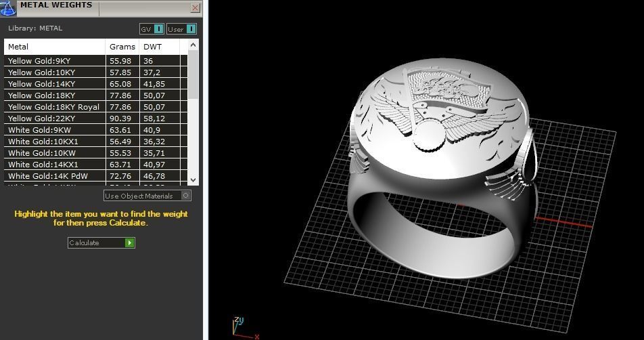Click the DWT value 41,85
The height and width of the screenshot is (340, 644).
click(154, 84)
